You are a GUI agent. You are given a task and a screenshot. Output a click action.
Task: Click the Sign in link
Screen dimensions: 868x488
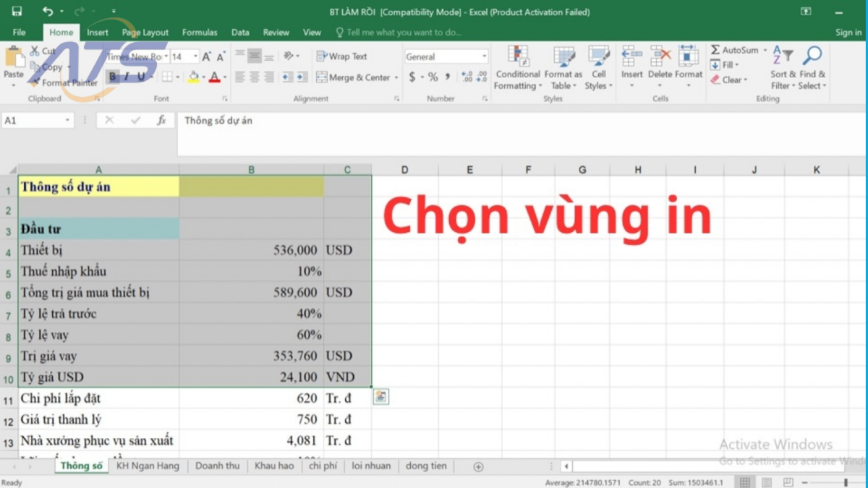(x=848, y=32)
